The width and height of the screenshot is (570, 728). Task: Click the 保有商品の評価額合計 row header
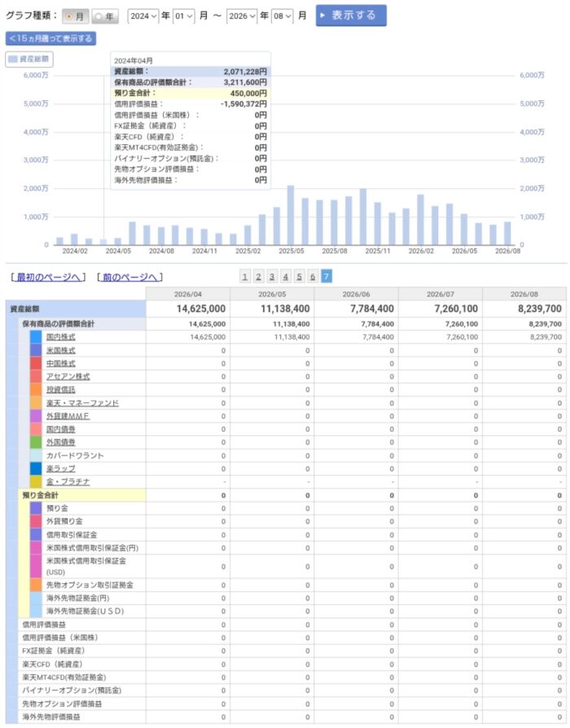[x=81, y=324]
